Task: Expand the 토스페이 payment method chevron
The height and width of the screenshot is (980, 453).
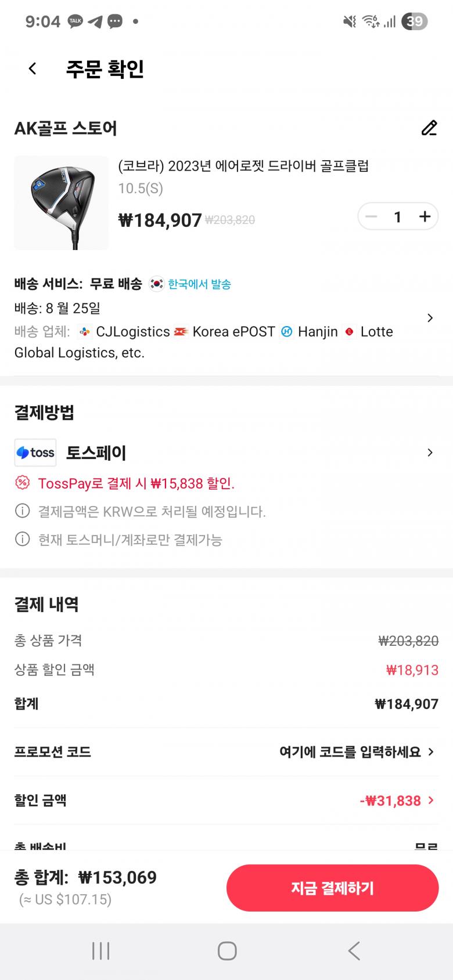Action: (x=430, y=453)
